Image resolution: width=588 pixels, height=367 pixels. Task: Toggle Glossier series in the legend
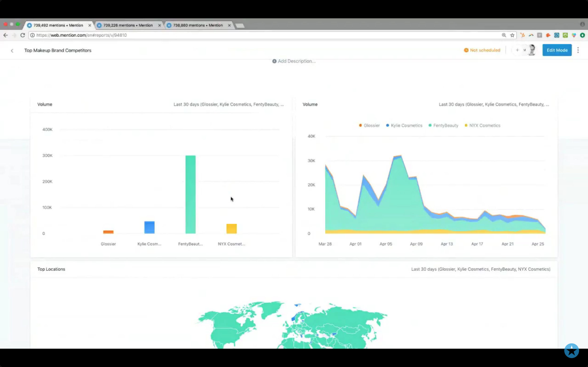[369, 125]
